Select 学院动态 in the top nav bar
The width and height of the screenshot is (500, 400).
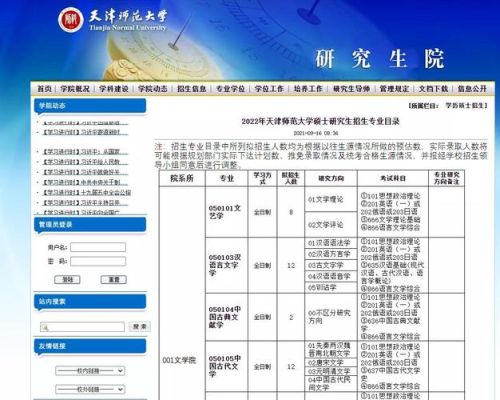pos(153,89)
